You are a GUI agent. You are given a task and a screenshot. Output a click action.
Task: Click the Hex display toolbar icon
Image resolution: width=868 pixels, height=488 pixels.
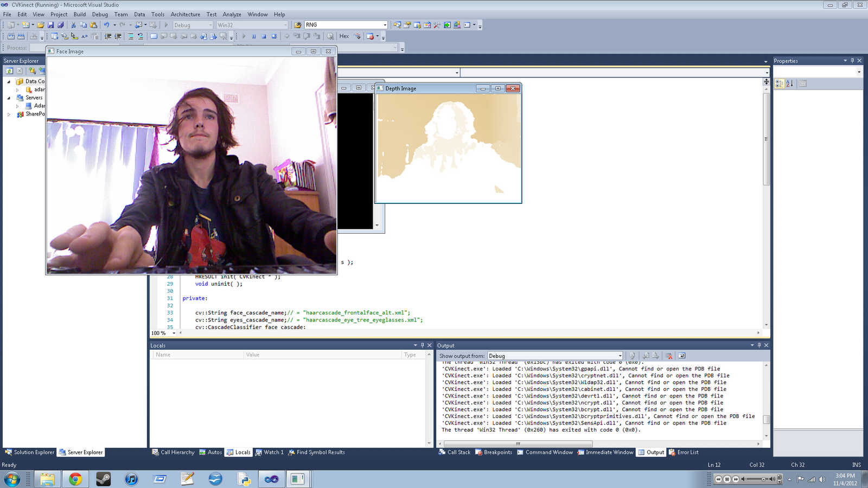coord(344,36)
